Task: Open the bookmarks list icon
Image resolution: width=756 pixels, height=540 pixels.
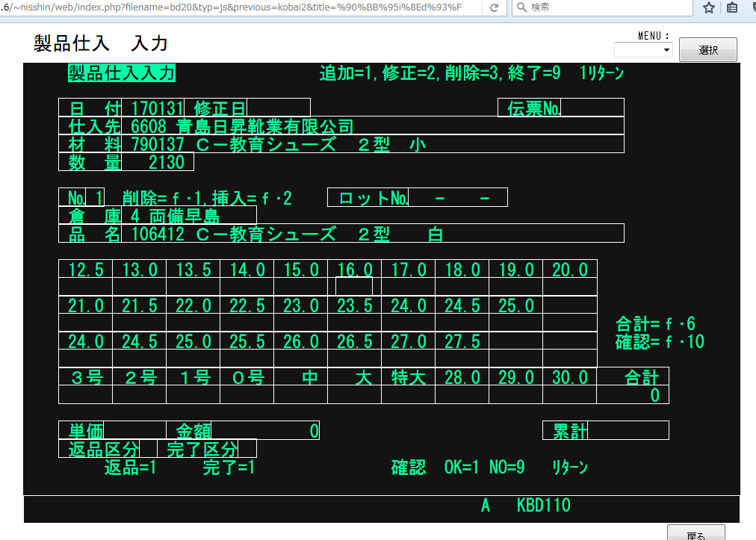Action: (732, 7)
